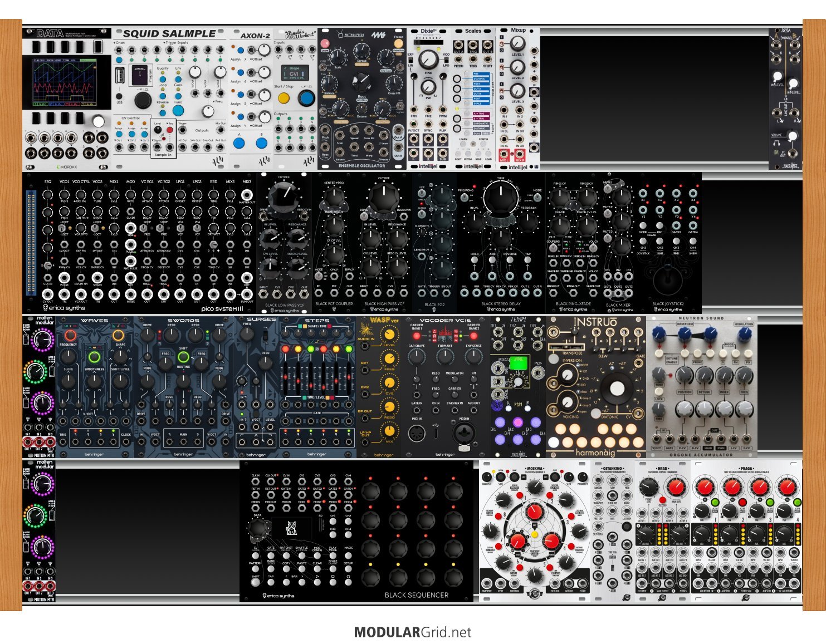Click the Vocoder XLR combo mic input

(x=463, y=433)
